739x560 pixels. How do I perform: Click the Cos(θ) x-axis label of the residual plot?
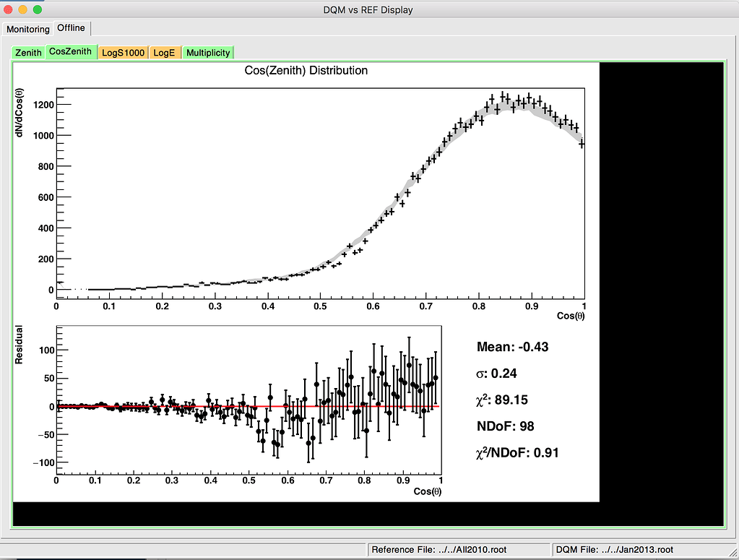tap(428, 491)
